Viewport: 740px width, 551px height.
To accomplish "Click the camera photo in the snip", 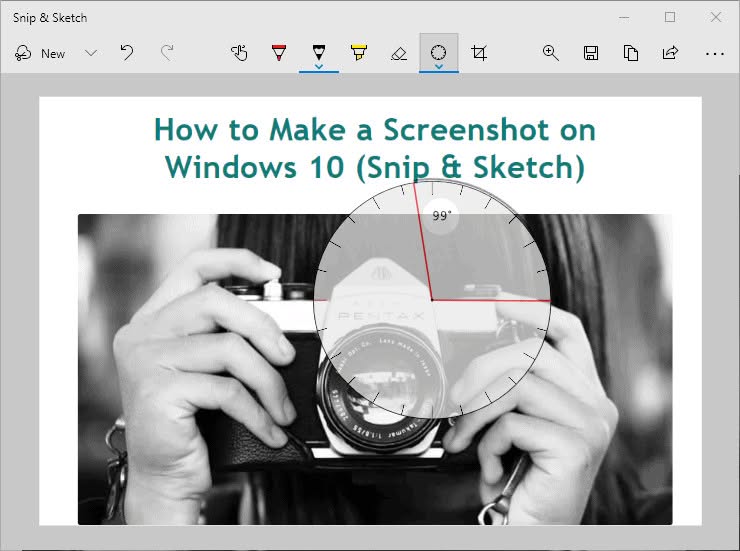I will click(x=375, y=369).
